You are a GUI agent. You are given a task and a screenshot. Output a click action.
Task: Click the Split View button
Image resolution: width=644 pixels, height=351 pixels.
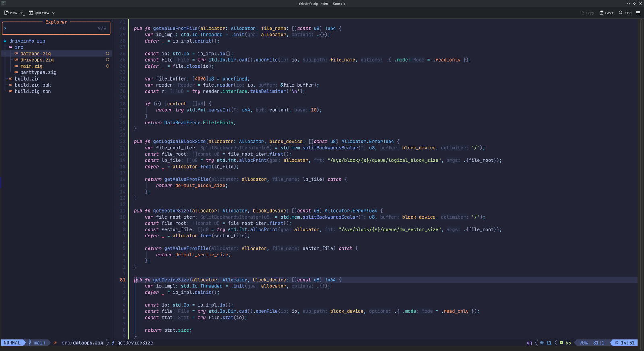[x=39, y=13]
